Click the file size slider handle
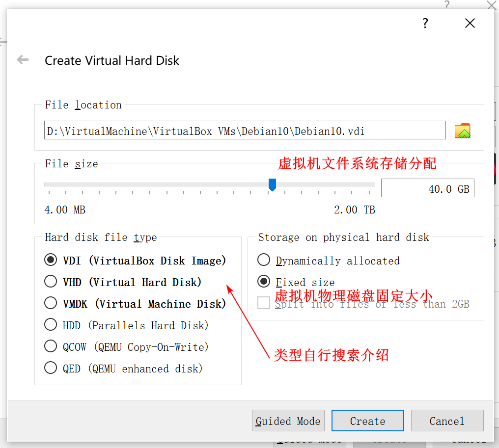499x448 pixels. (x=272, y=184)
